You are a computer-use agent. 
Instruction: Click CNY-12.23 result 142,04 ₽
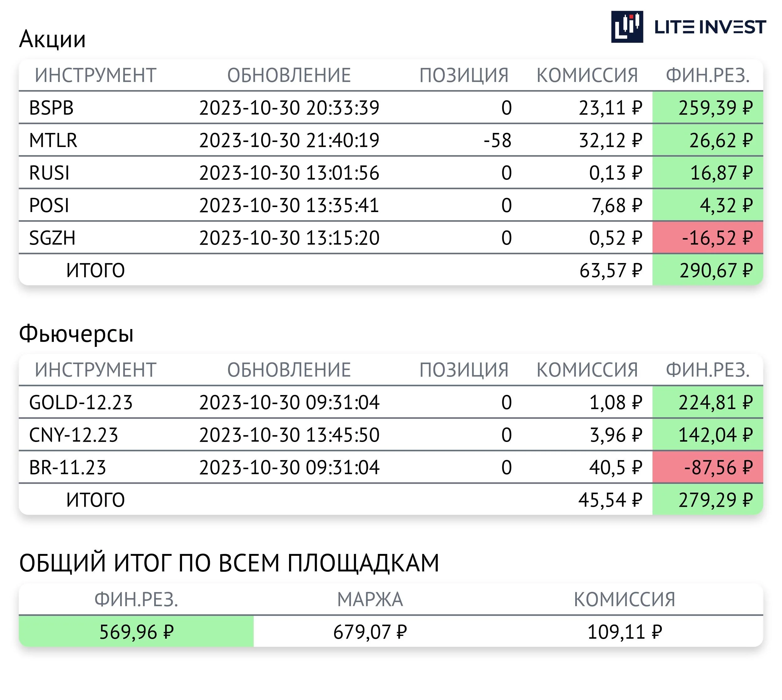(715, 435)
